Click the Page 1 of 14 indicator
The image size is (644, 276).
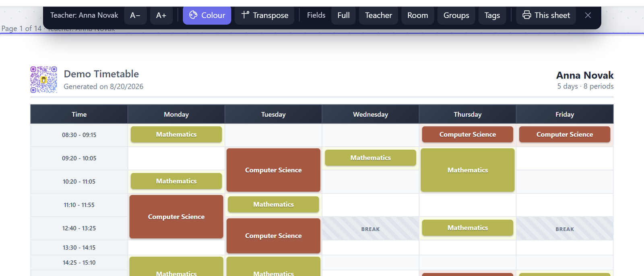click(21, 29)
